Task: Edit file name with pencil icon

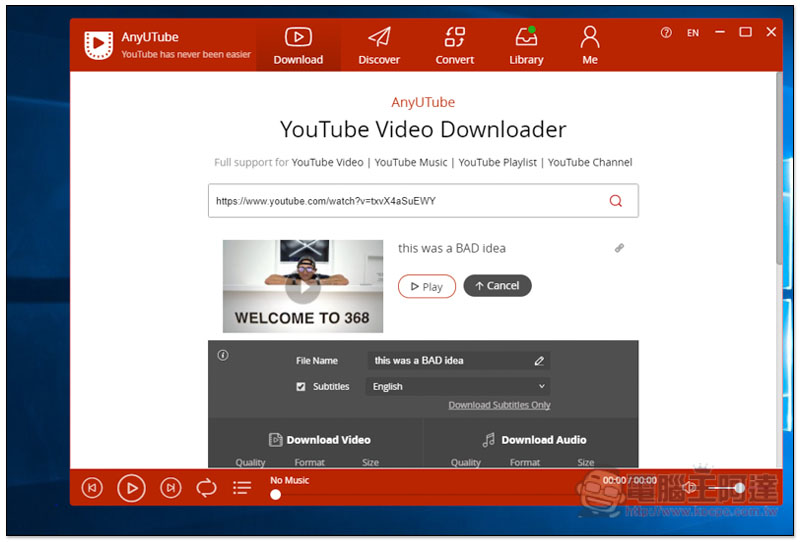Action: pyautogui.click(x=539, y=361)
